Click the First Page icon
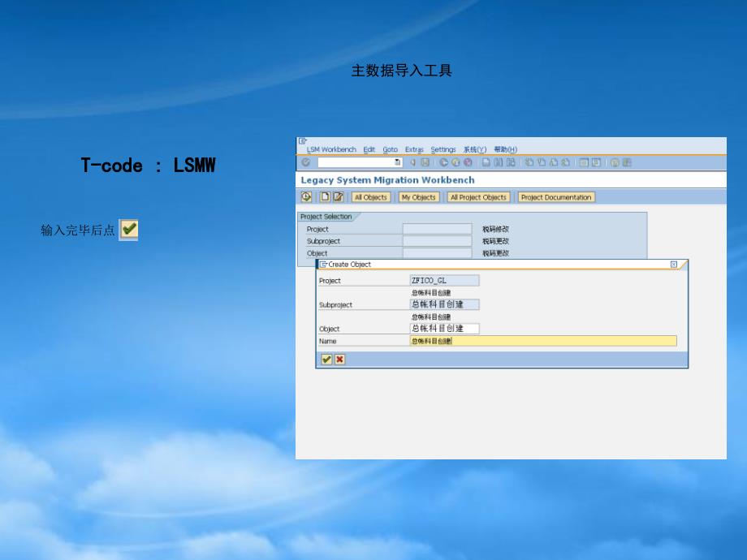 [x=529, y=162]
